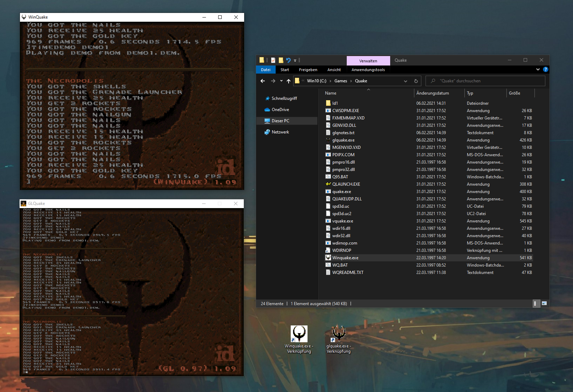Click the New Folder icon in Explorer title bar
The height and width of the screenshot is (392, 573).
(281, 60)
